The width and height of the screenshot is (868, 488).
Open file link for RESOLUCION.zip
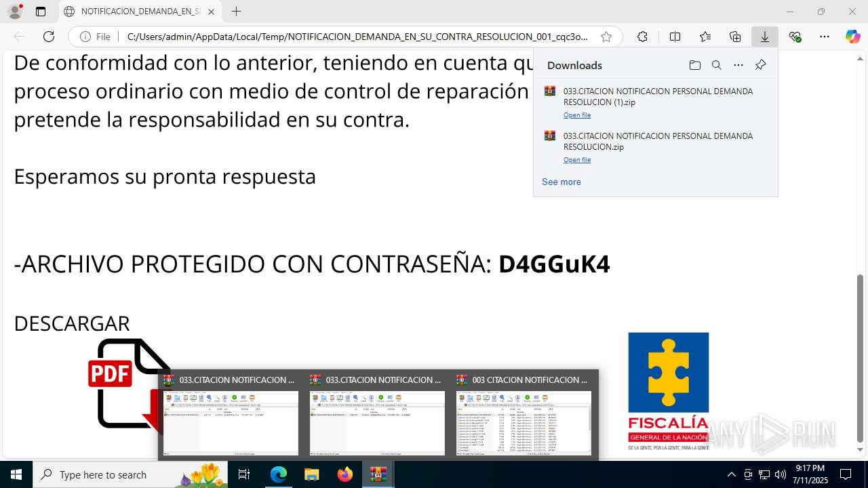[577, 160]
